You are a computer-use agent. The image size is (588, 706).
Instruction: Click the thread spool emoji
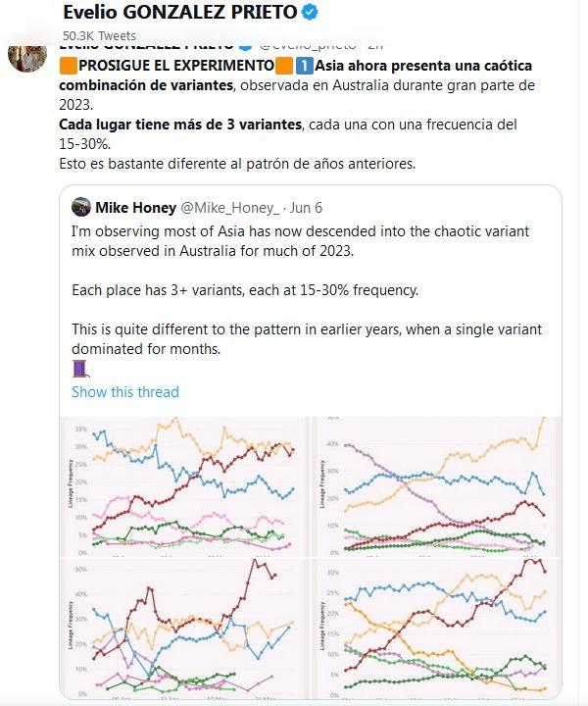[80, 368]
